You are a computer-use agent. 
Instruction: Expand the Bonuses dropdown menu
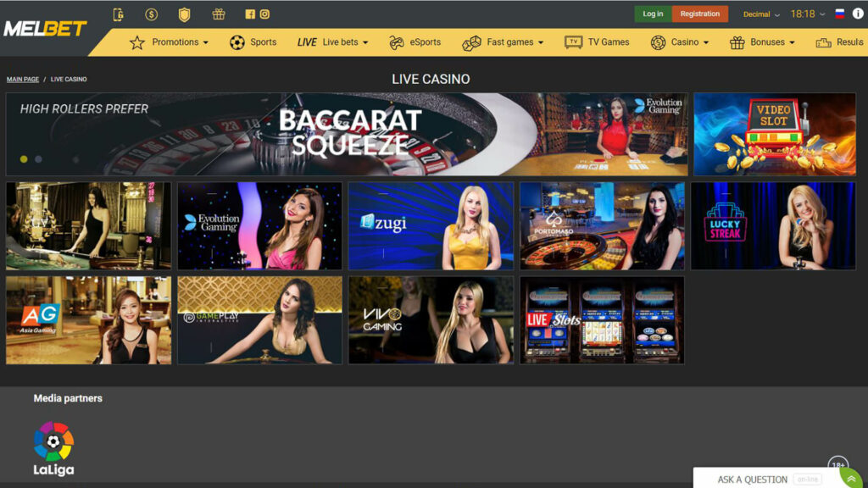click(x=772, y=42)
